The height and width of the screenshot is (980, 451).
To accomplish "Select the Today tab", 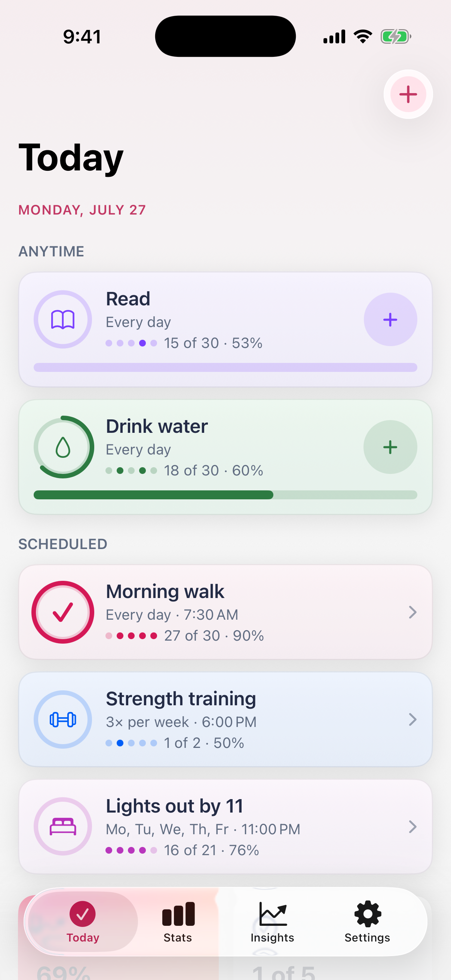I will [x=83, y=922].
